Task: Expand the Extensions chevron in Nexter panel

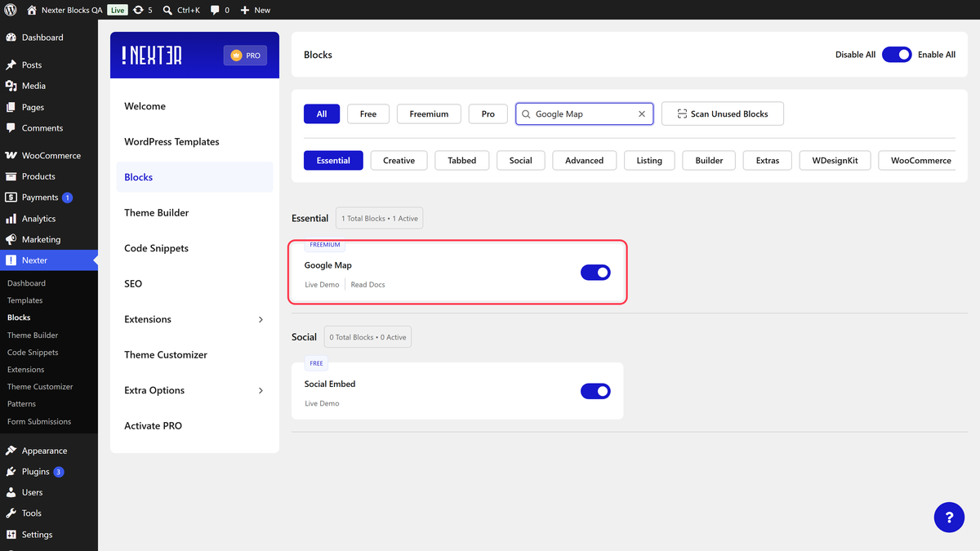Action: [x=261, y=319]
